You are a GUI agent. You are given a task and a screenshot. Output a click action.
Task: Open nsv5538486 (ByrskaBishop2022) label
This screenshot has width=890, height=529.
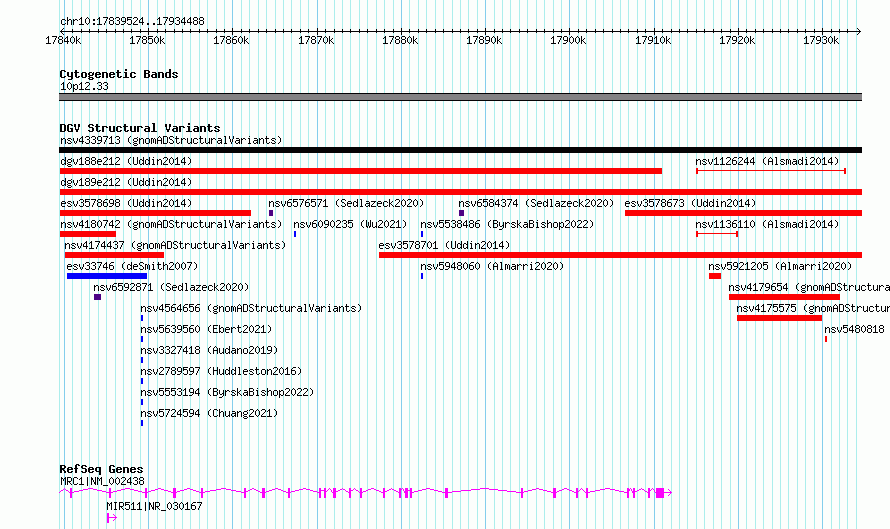[x=507, y=224]
